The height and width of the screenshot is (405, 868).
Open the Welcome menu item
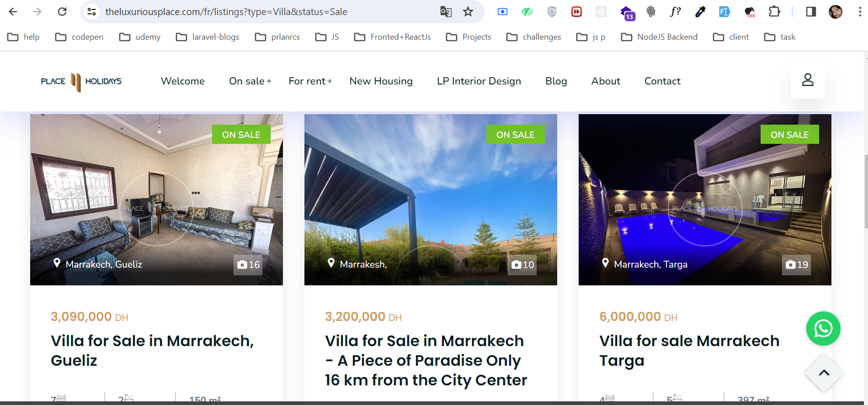click(183, 81)
